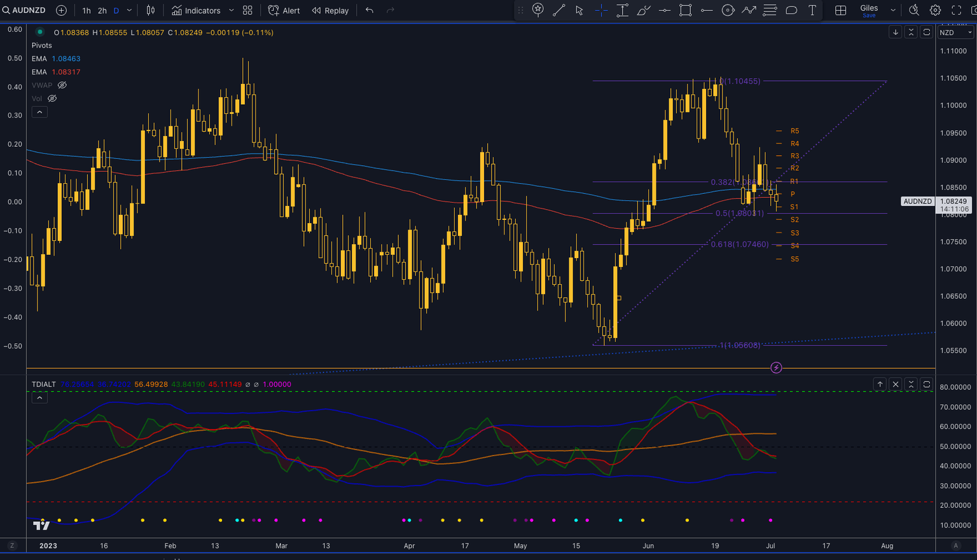Switch to the 2h timeframe
This screenshot has height=560, width=977.
pos(102,10)
